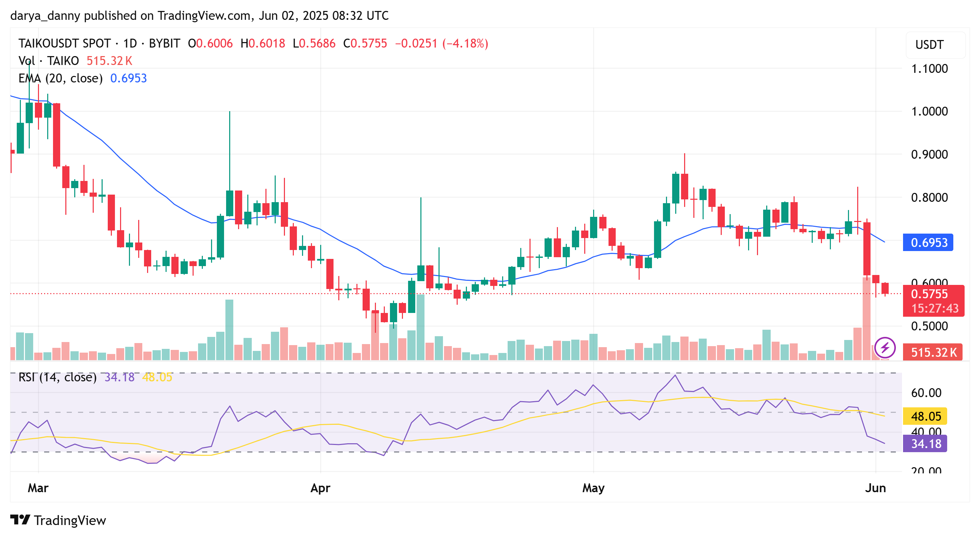Click the 0.9000 price scale label

coord(929,155)
